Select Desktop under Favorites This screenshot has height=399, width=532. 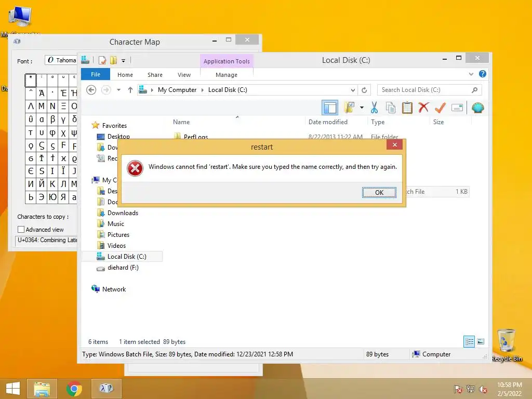tap(118, 137)
